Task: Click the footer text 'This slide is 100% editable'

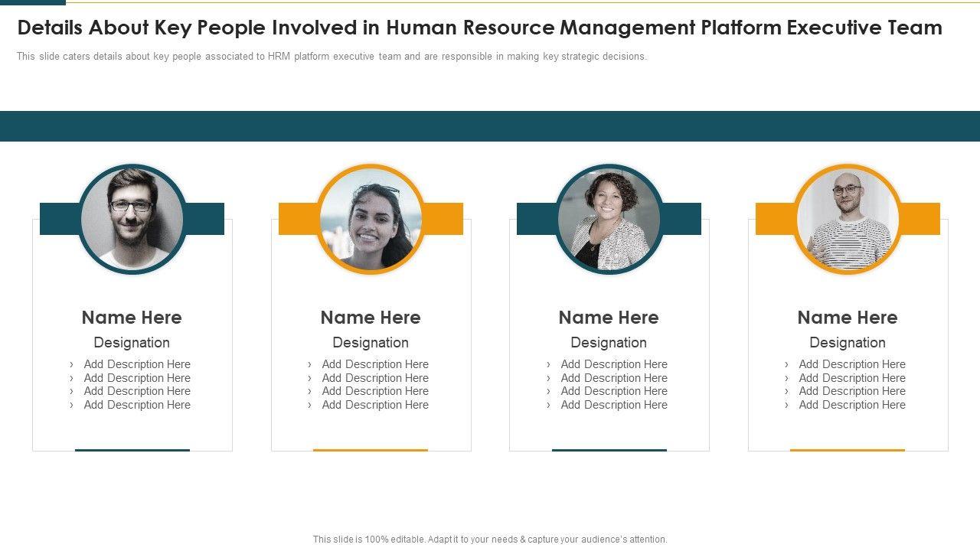Action: coord(490,540)
